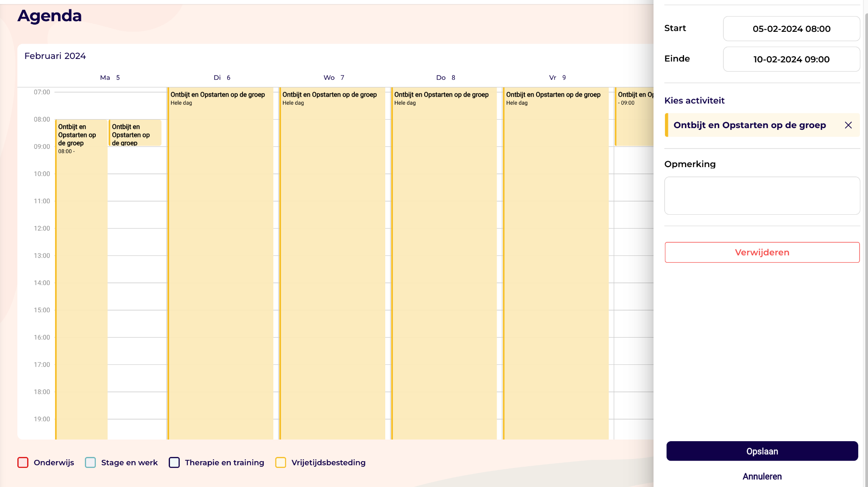Cancel editing via Annuleren
Screen dimensions: 868x487
point(762,476)
